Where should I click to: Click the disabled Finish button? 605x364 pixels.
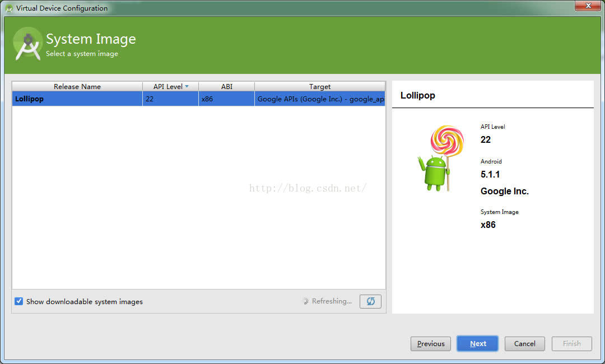(572, 344)
